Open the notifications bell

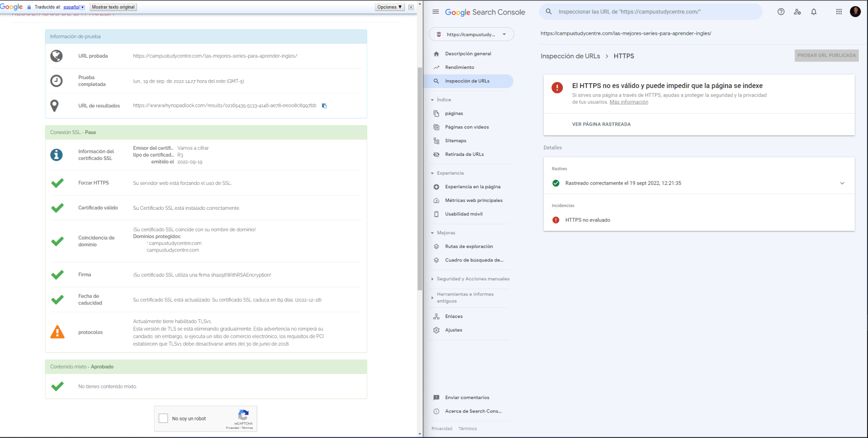tap(814, 12)
